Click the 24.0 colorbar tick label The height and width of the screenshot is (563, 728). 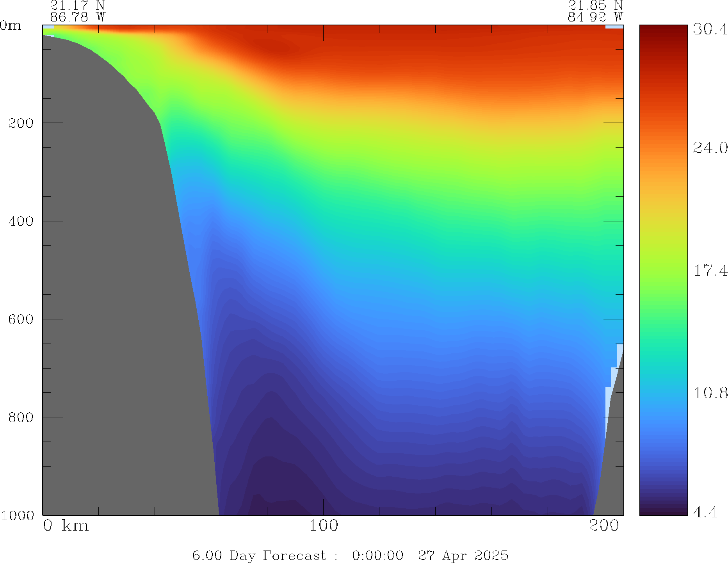[710, 148]
